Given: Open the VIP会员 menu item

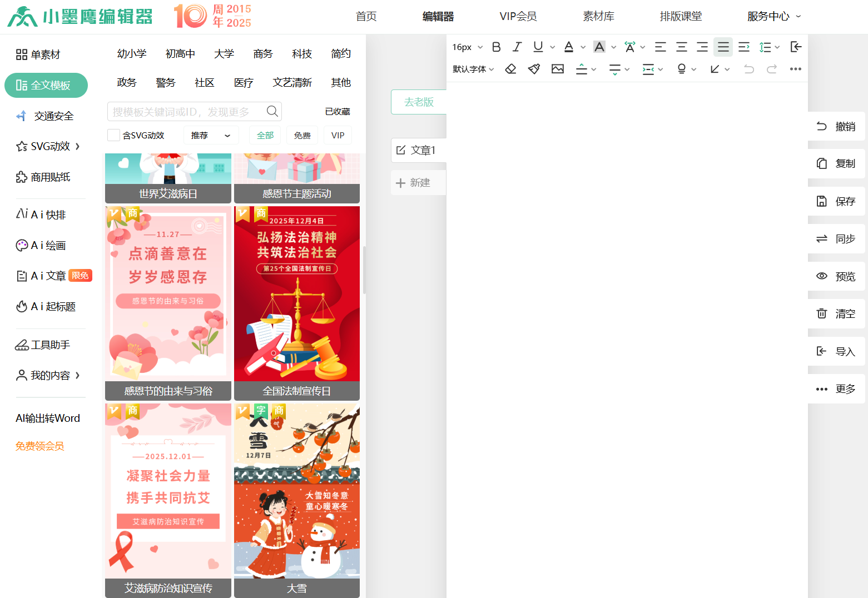Looking at the screenshot, I should [x=518, y=17].
